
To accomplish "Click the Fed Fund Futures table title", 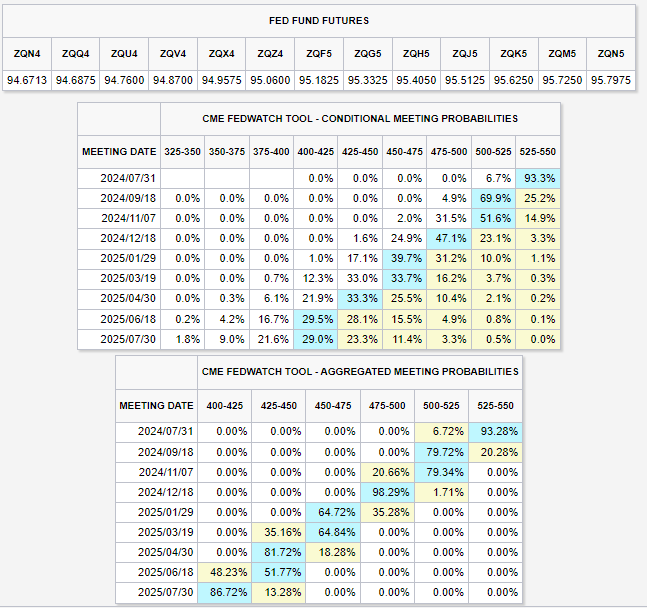I will coord(319,20).
